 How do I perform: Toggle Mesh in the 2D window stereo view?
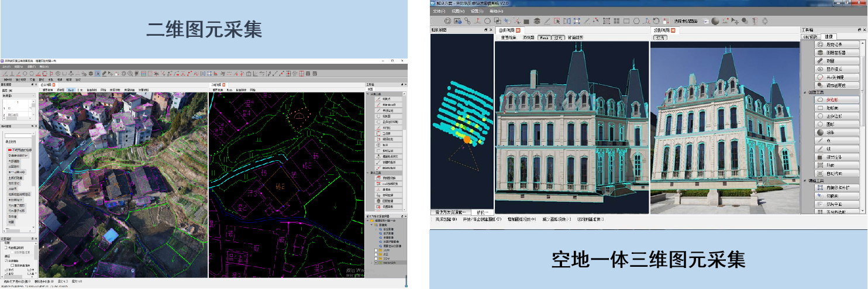click(x=71, y=90)
